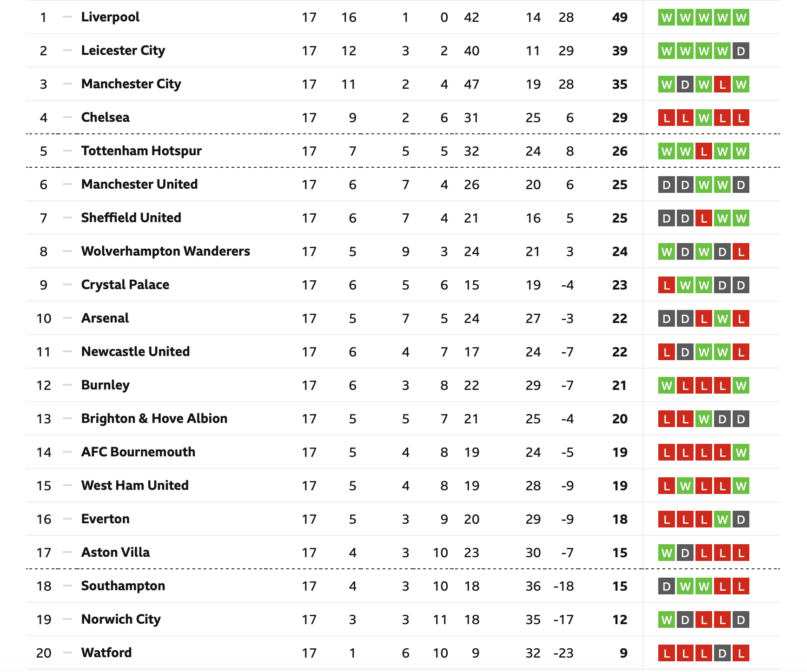
Task: Click Southampton's -18 goal difference cell
Action: [563, 586]
